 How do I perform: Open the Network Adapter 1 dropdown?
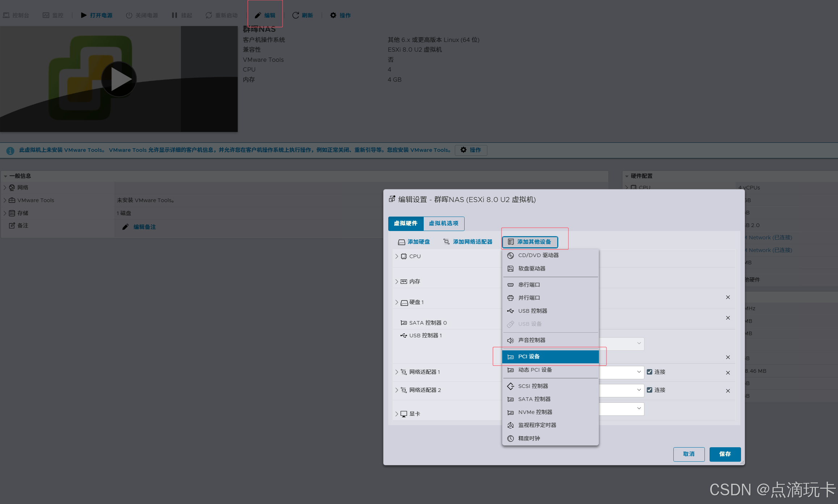point(639,372)
